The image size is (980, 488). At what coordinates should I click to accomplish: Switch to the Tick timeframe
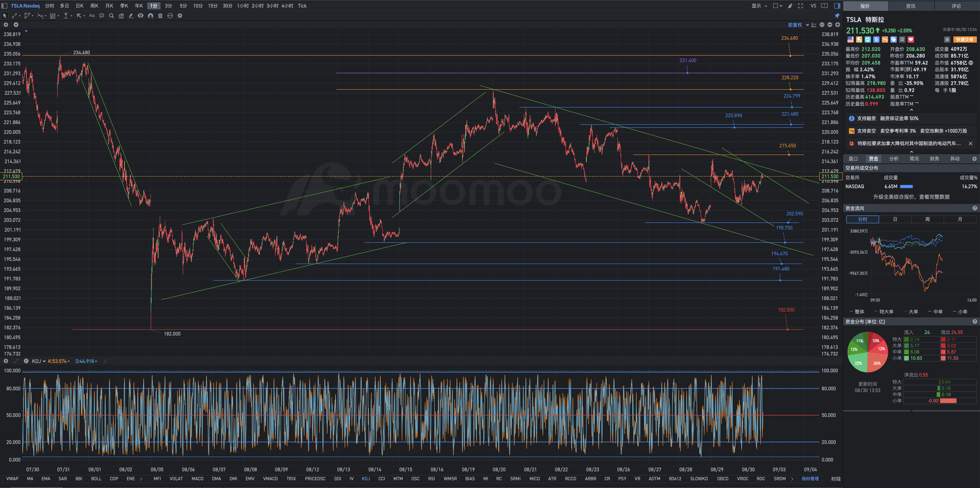coord(302,6)
